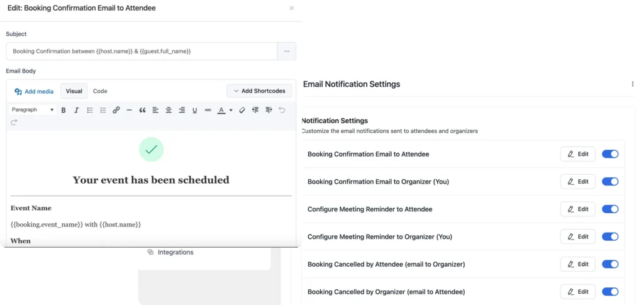The height and width of the screenshot is (305, 644).
Task: Click the 'Event Name' label in body
Action: click(x=31, y=208)
